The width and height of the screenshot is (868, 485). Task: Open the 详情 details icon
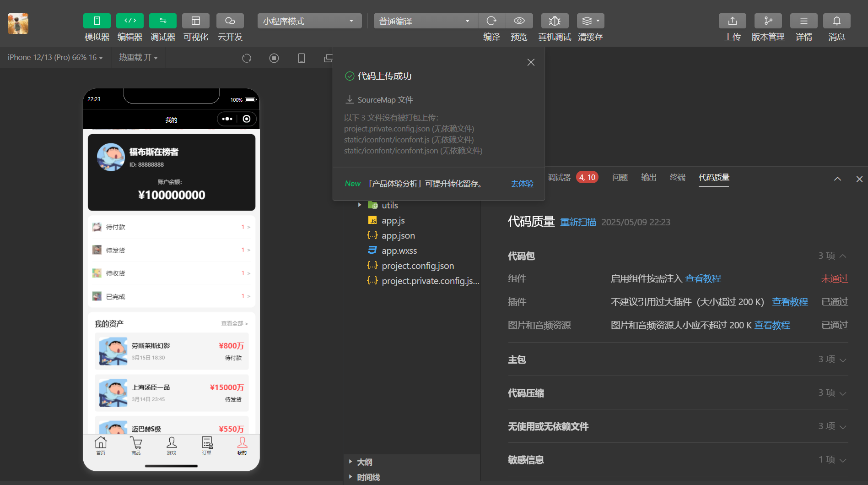(x=804, y=21)
